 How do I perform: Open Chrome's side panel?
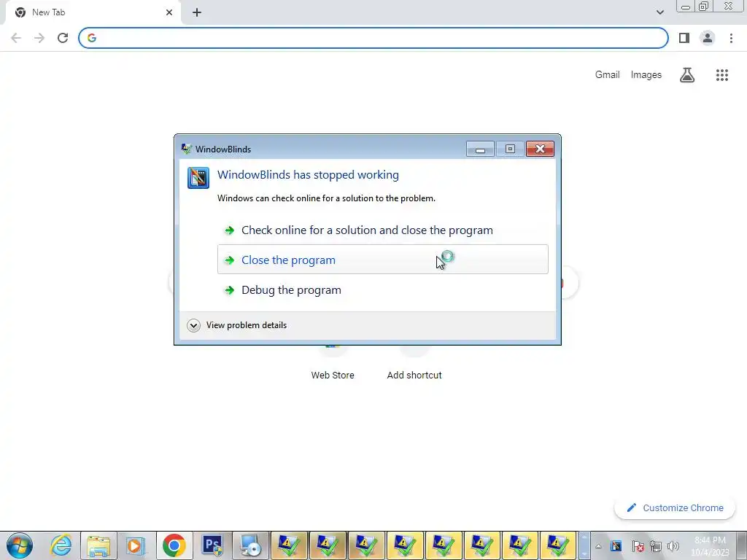point(684,38)
